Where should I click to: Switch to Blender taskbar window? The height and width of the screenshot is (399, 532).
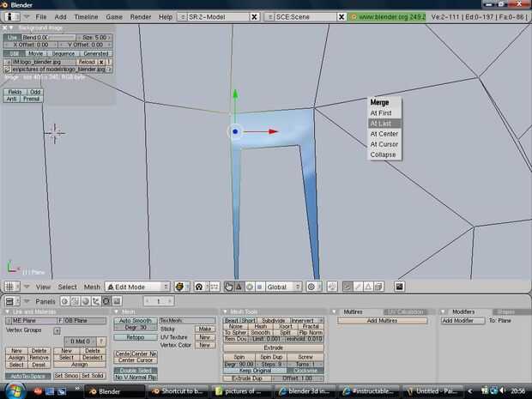[x=115, y=391]
